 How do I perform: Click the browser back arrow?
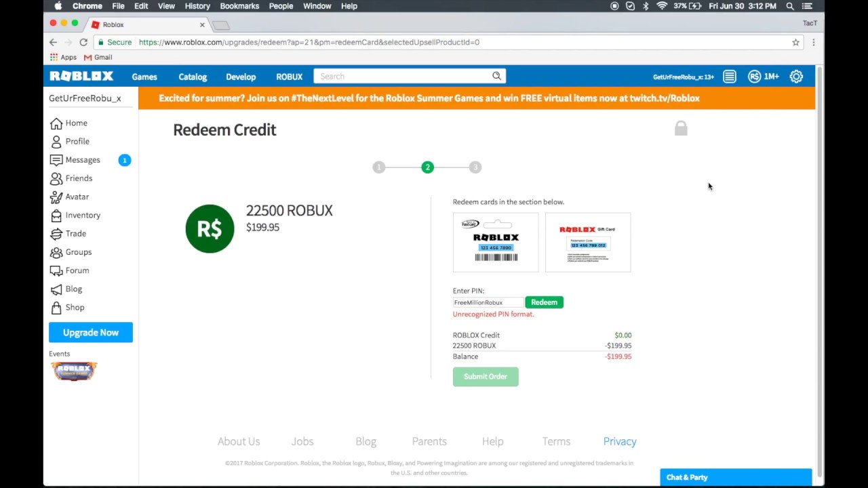click(x=53, y=42)
